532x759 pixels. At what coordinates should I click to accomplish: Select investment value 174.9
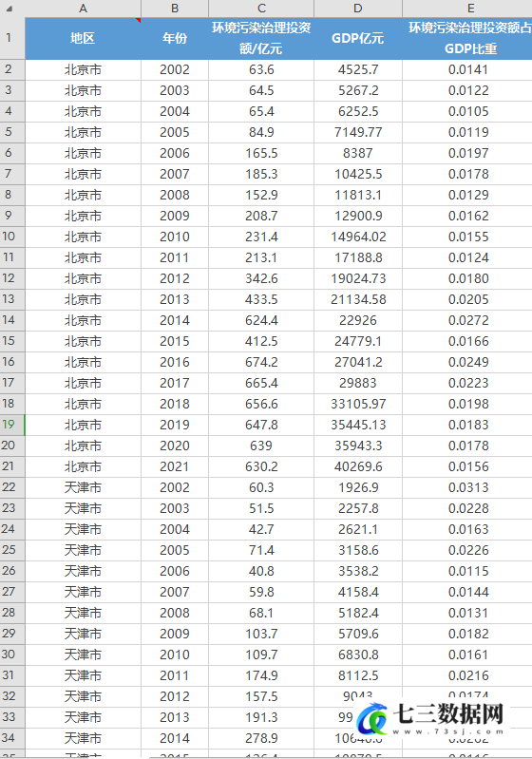[x=261, y=675]
